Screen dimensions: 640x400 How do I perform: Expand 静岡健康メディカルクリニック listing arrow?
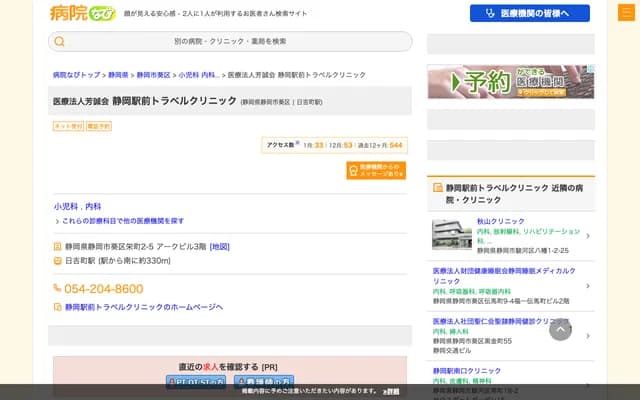click(x=587, y=285)
